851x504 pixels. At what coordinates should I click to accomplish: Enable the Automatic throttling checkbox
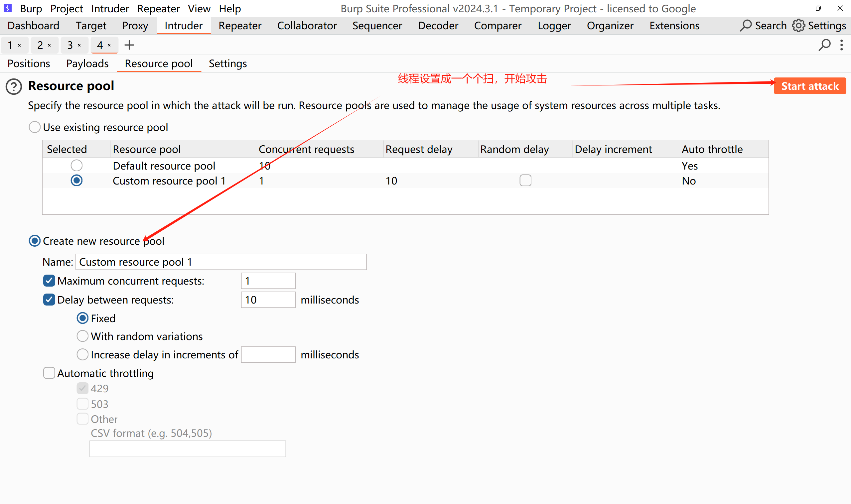(49, 373)
